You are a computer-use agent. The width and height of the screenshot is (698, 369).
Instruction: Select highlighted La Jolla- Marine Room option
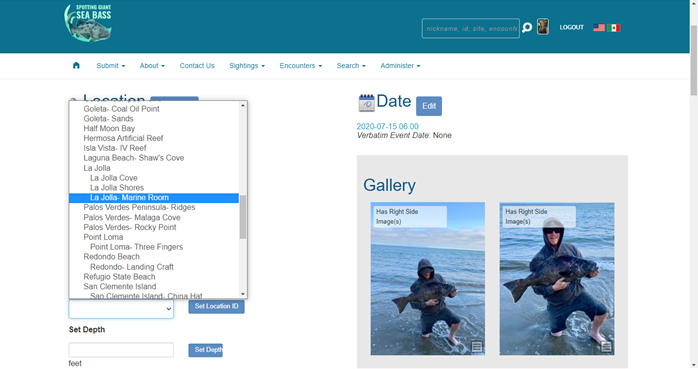(x=154, y=198)
